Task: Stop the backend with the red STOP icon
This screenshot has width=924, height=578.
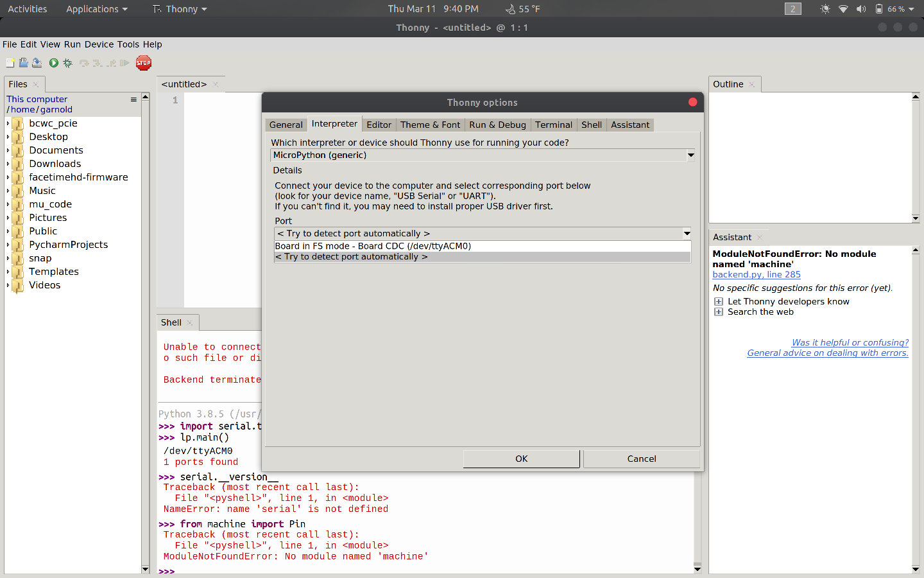Action: pyautogui.click(x=144, y=63)
